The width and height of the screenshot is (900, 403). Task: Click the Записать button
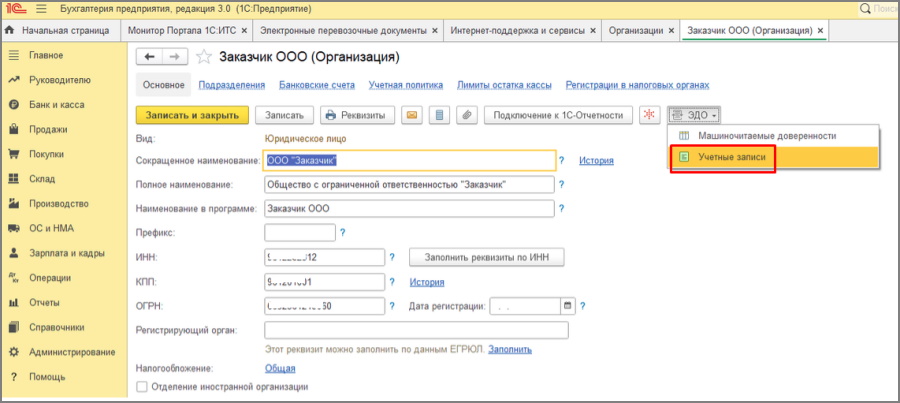pyautogui.click(x=284, y=115)
